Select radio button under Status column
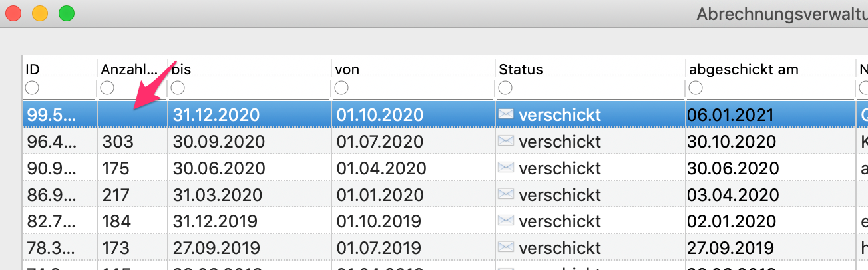The width and height of the screenshot is (868, 270). tap(505, 88)
